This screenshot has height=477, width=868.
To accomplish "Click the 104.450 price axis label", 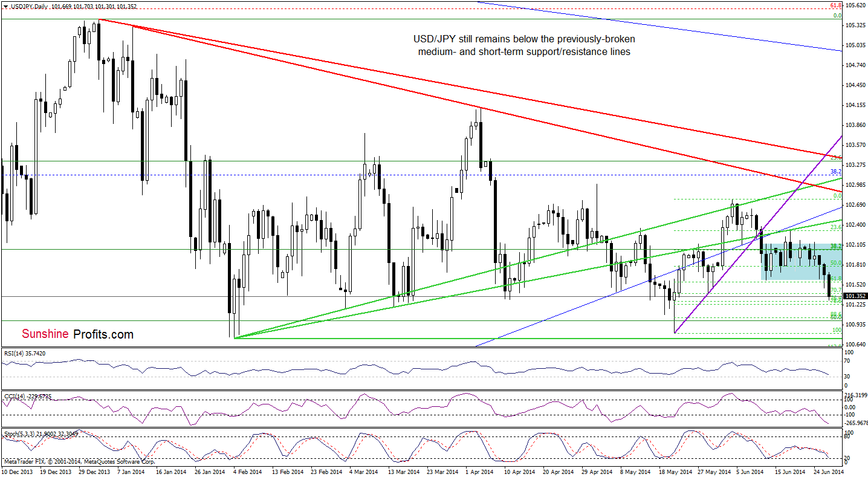I will click(x=855, y=85).
